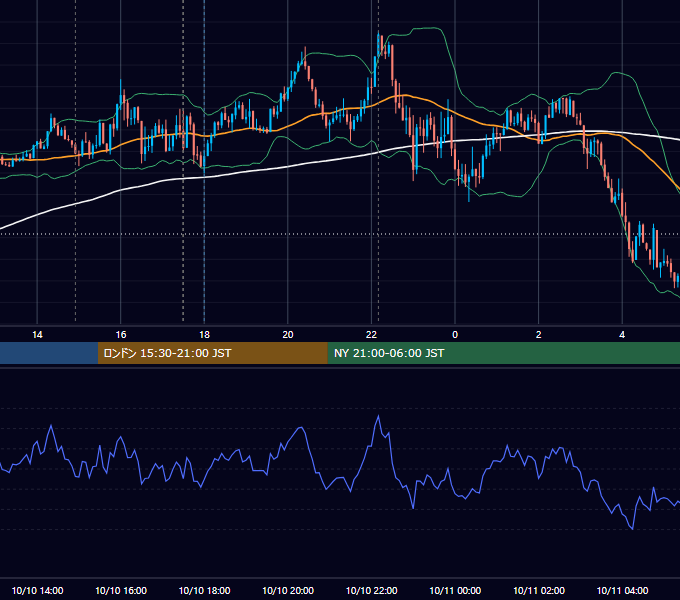Click the 14 hour axis label
The height and width of the screenshot is (600, 680).
[x=37, y=335]
